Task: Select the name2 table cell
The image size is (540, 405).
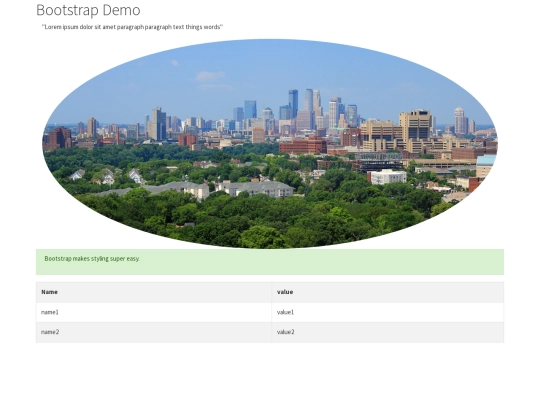Action: tap(154, 332)
